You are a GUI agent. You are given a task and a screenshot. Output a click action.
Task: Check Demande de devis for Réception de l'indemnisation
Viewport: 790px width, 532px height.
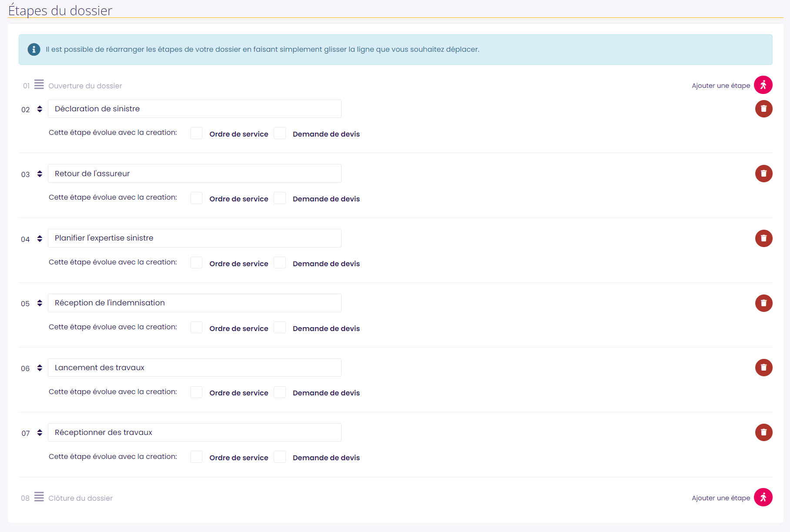280,328
